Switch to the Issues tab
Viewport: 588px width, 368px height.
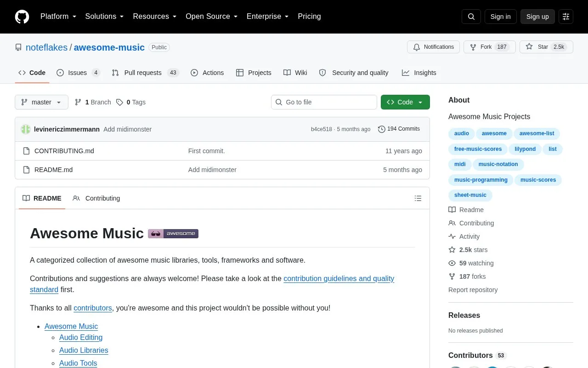coord(78,73)
